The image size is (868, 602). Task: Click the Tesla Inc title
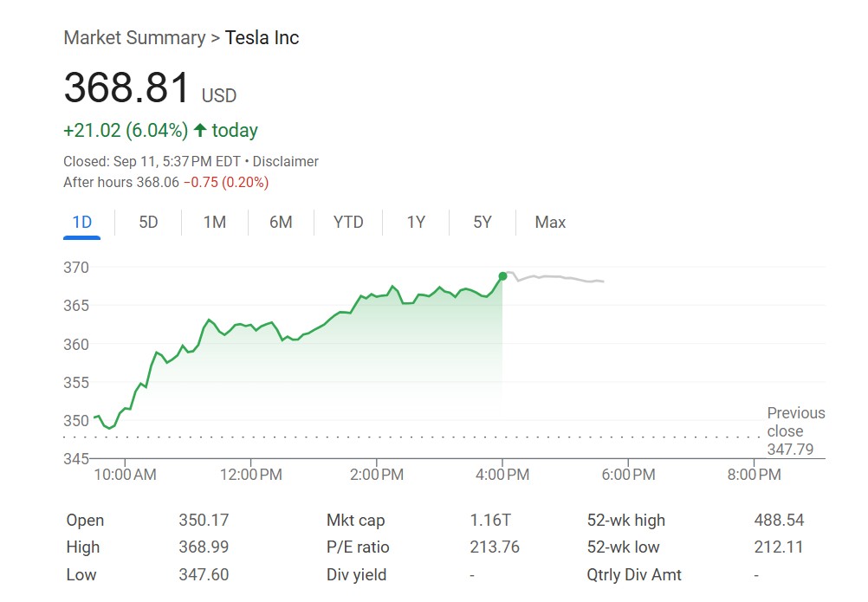262,38
